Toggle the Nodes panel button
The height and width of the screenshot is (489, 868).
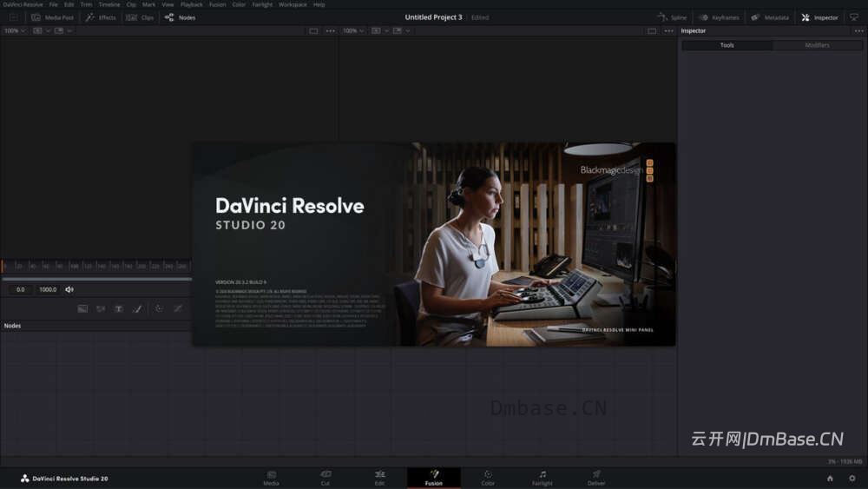pos(180,17)
